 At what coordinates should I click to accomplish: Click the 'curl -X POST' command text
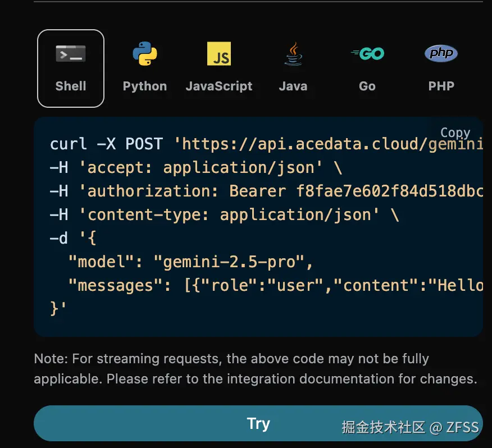(106, 144)
